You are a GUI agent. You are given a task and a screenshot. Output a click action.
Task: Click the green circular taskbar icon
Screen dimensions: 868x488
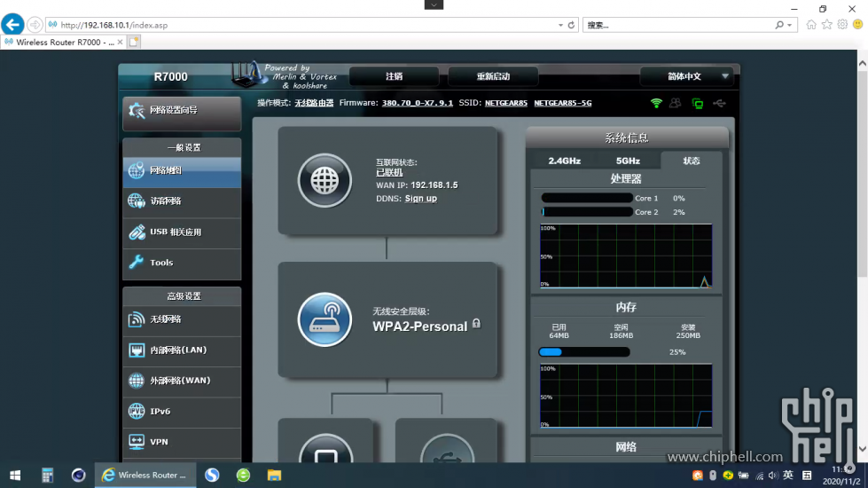pos(243,476)
